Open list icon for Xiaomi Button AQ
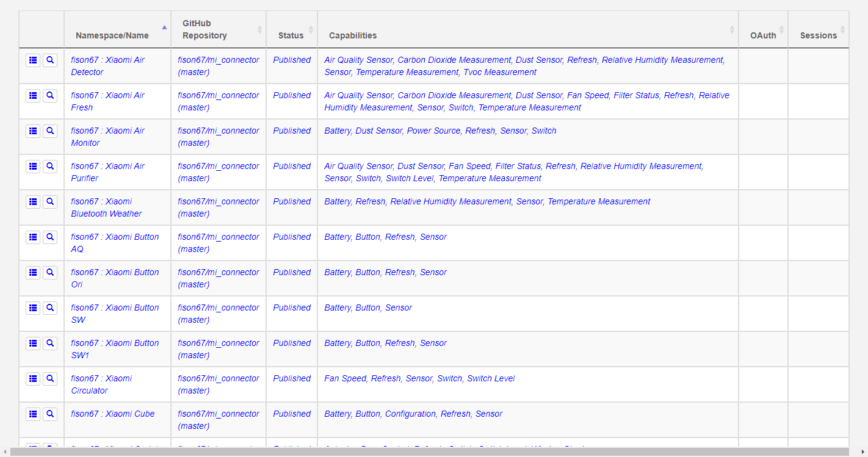The width and height of the screenshot is (868, 457). 34,237
